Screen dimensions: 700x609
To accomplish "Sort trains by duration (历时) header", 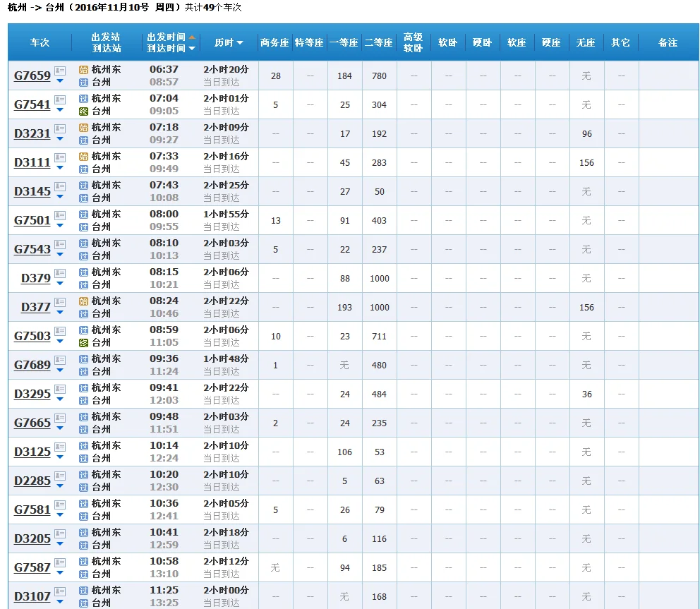I will 229,43.
